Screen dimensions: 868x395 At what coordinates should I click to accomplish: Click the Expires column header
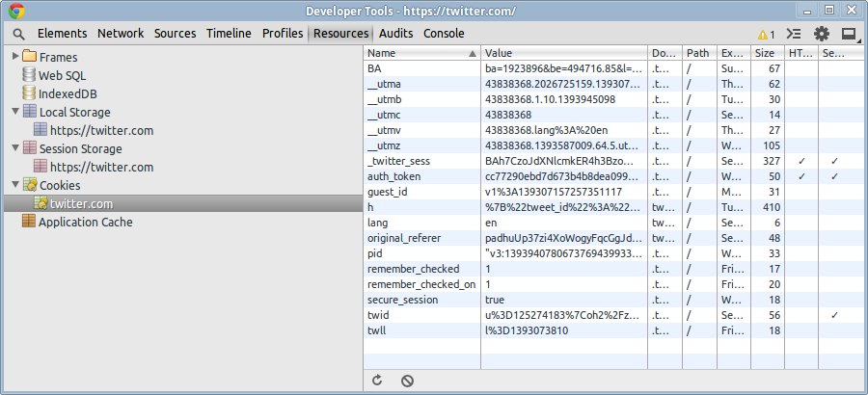coord(734,53)
